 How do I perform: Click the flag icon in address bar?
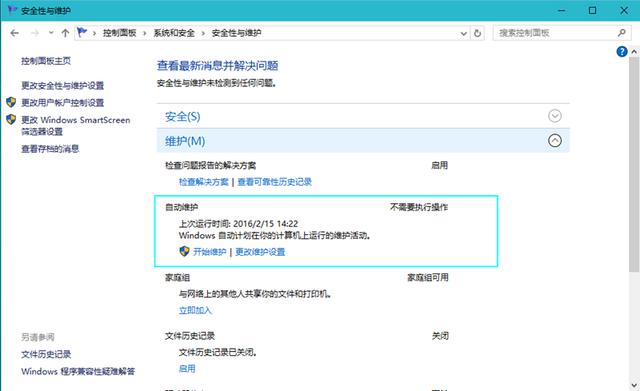[82, 32]
